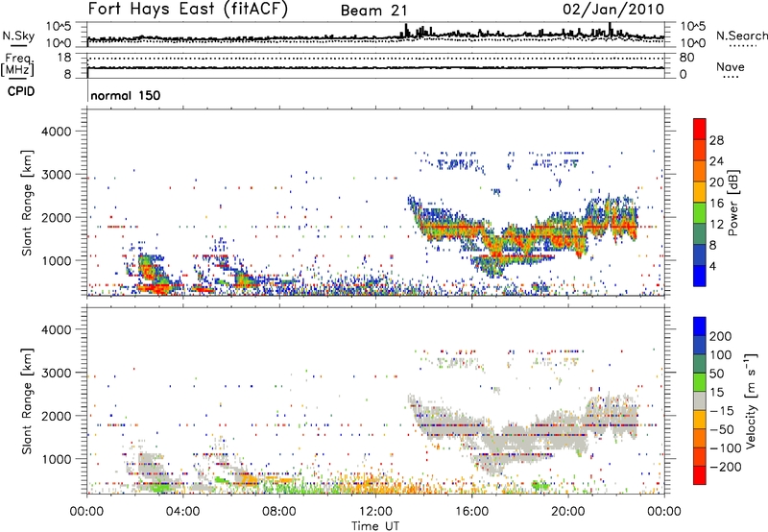The width and height of the screenshot is (768, 532).
Task: Click the 'normal 150' CPID text
Action: point(126,95)
